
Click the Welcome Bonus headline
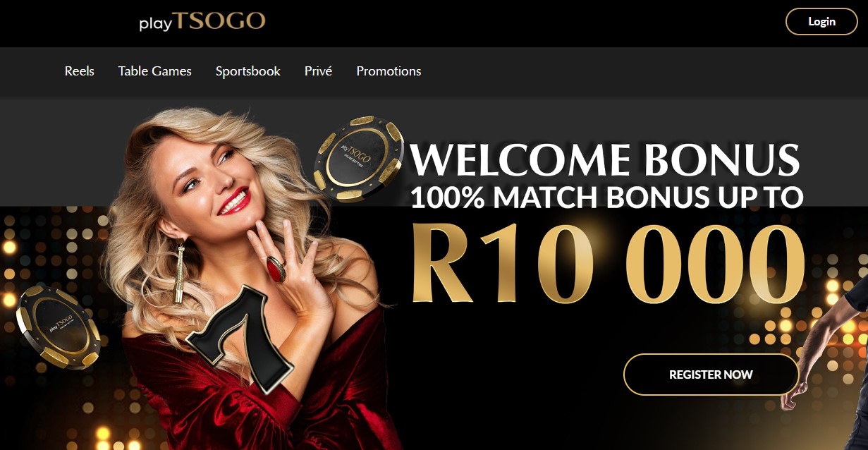click(x=605, y=160)
